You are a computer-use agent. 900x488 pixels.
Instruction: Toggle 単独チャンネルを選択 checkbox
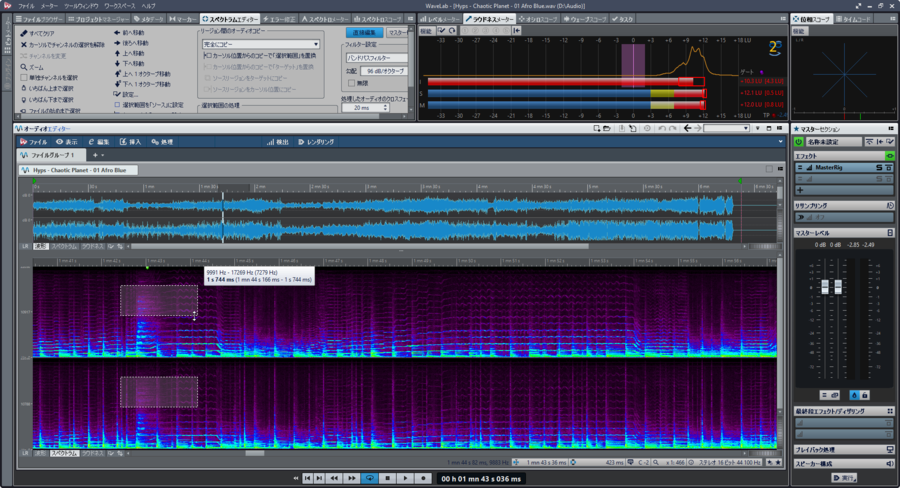[24, 78]
